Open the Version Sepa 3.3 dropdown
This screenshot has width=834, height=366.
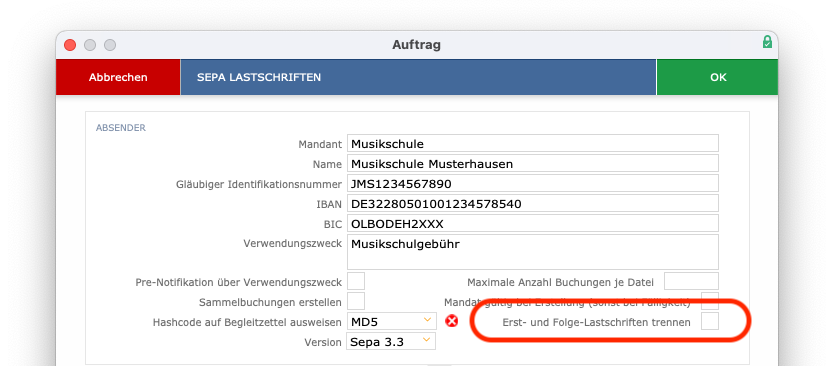(391, 341)
